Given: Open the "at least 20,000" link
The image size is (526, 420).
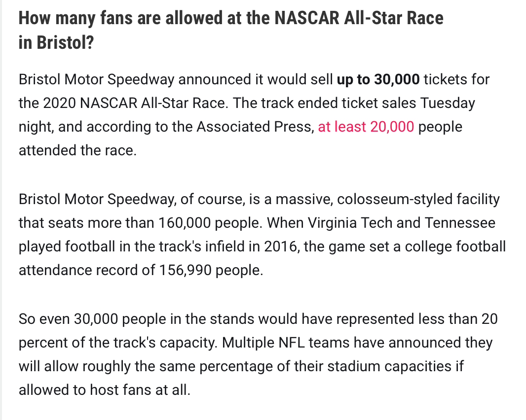Looking at the screenshot, I should pyautogui.click(x=366, y=127).
